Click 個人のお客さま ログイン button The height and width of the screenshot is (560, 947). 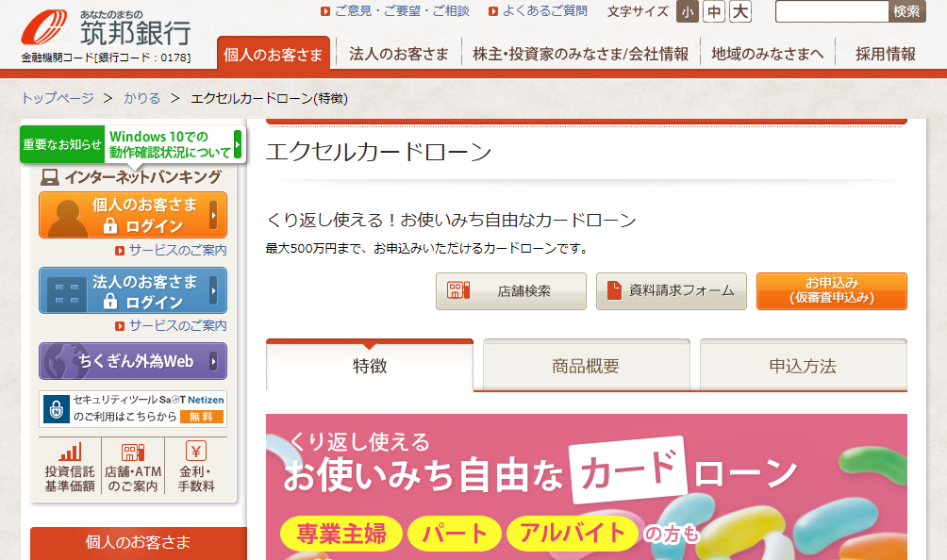[133, 215]
